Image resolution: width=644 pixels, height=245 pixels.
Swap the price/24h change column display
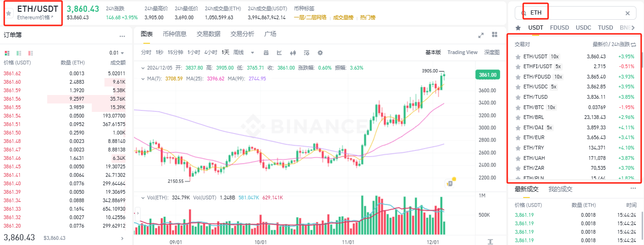tap(633, 44)
